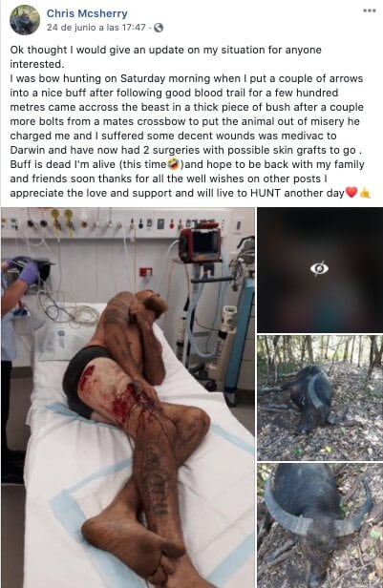Open the buffalo horns close-up photo
The width and height of the screenshot is (383, 588).
[320, 525]
